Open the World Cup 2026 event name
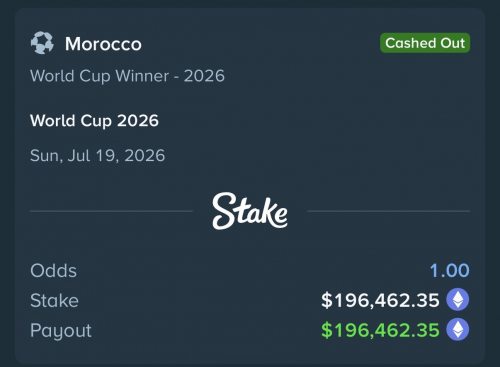500x367 pixels. click(94, 121)
